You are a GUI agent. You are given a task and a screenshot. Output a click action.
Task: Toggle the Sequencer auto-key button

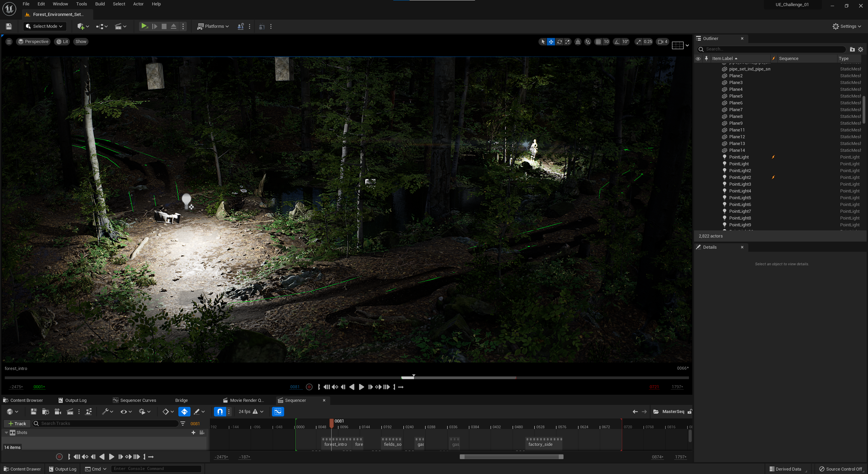pos(184,412)
